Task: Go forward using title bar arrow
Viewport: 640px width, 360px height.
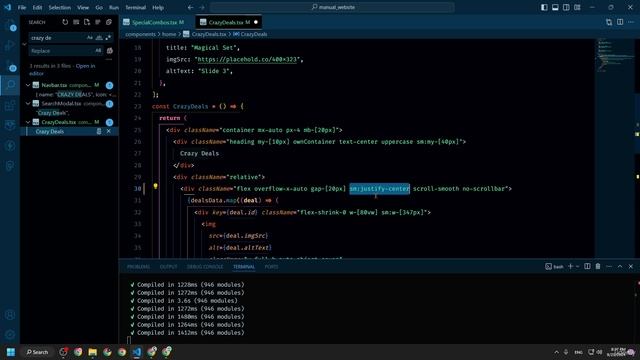Action: [202, 7]
